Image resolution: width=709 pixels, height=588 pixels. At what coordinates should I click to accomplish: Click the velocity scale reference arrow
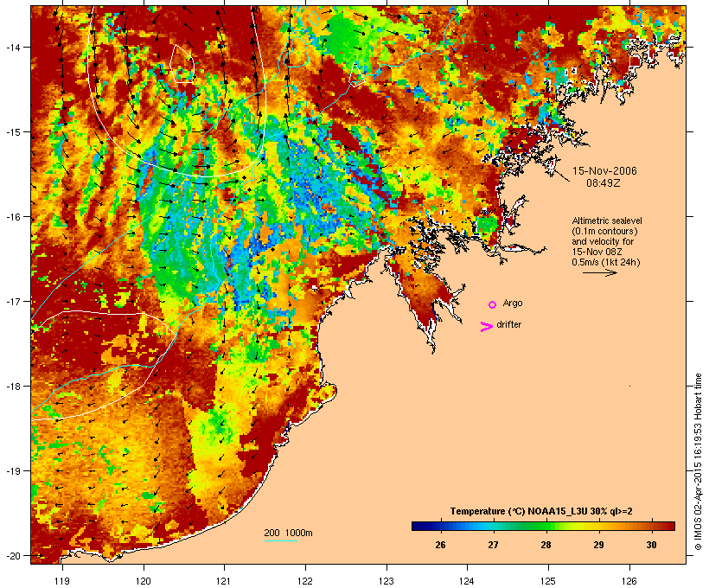point(599,272)
